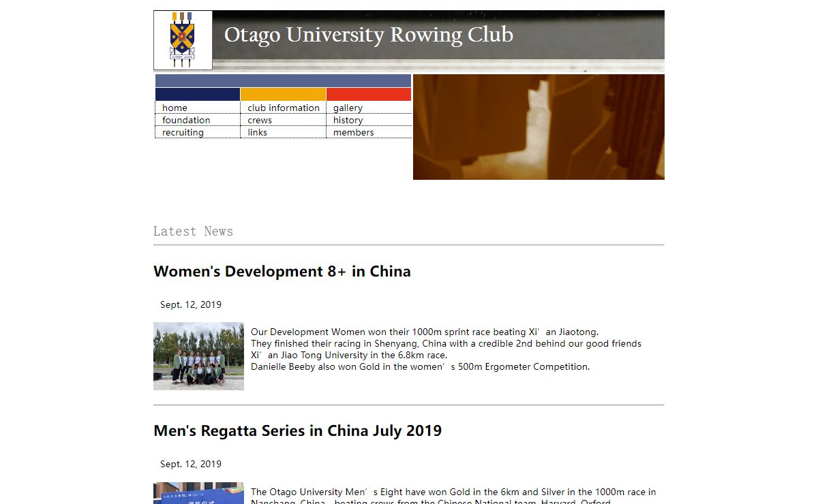Click the line starting 'They finished their racing in Shenyang'
Image resolution: width=818 pixels, height=504 pixels.
[446, 343]
